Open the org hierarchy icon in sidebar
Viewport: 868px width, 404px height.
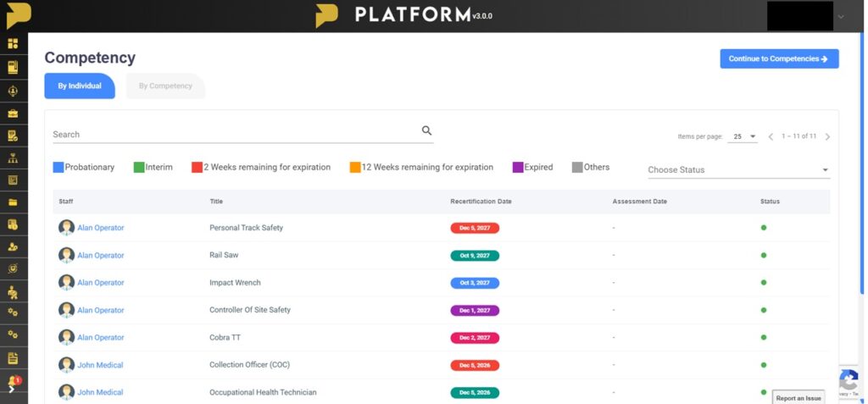point(13,158)
